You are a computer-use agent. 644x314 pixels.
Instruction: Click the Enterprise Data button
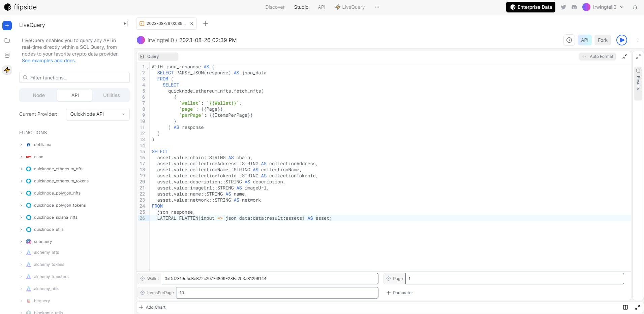pyautogui.click(x=530, y=7)
